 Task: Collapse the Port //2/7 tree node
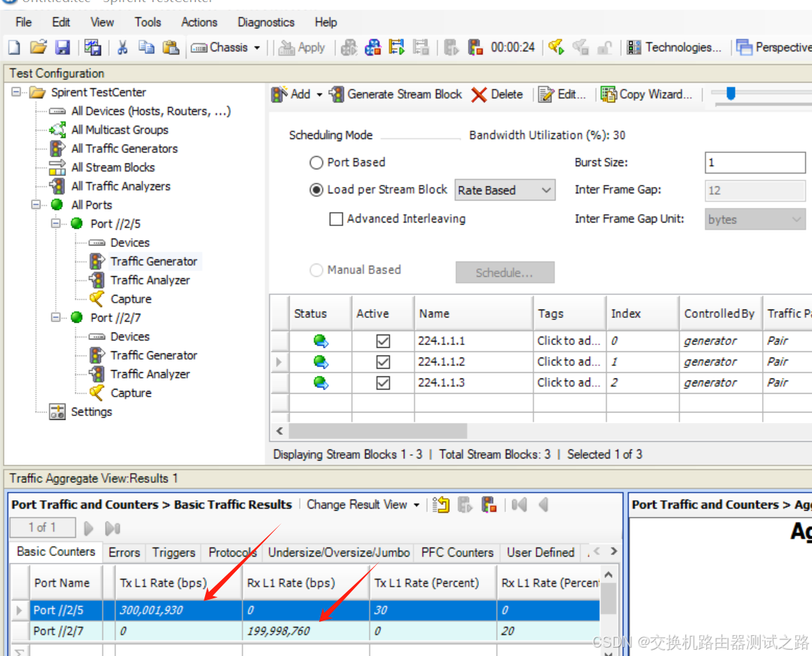pyautogui.click(x=56, y=317)
